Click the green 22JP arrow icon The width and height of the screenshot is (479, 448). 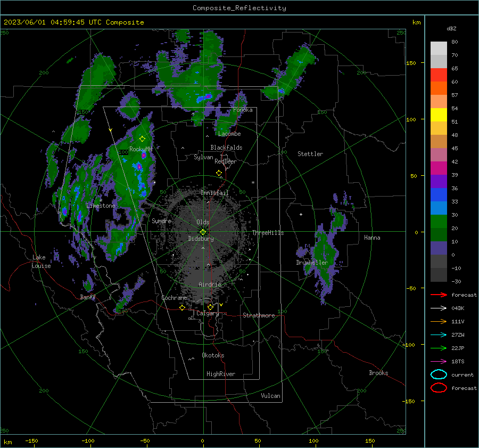click(439, 348)
